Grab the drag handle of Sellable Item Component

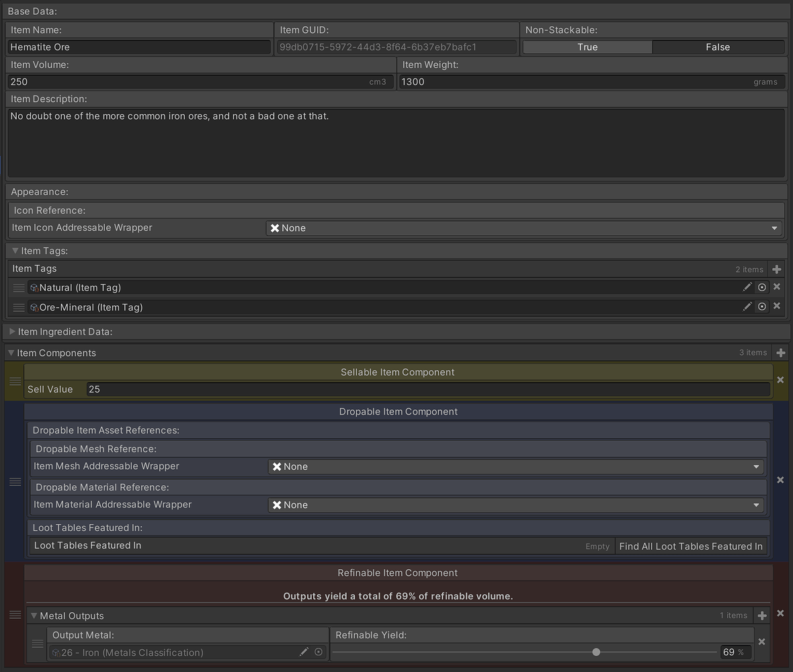click(15, 380)
